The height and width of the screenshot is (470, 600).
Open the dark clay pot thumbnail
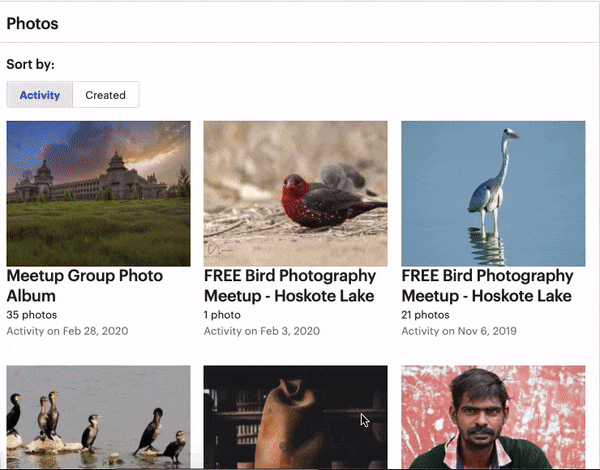coord(295,417)
